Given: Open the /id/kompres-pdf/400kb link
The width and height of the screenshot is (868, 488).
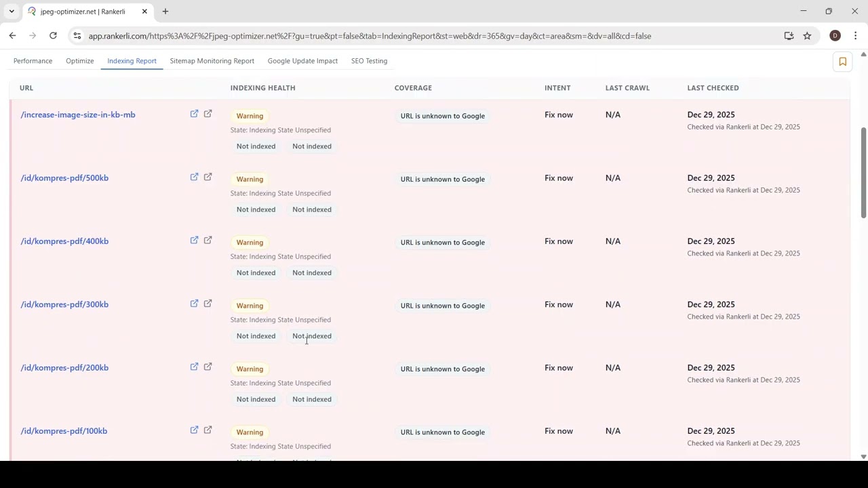Looking at the screenshot, I should (64, 241).
